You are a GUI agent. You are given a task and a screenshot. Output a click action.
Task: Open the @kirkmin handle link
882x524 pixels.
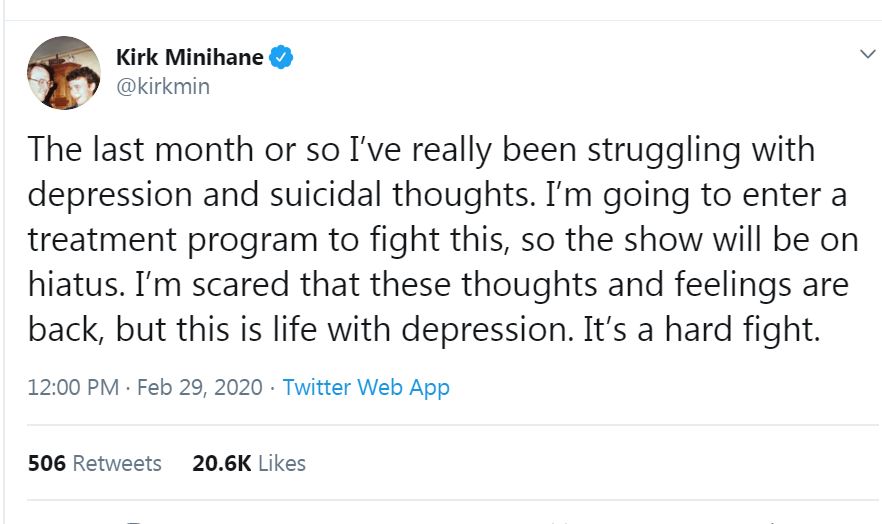point(163,86)
